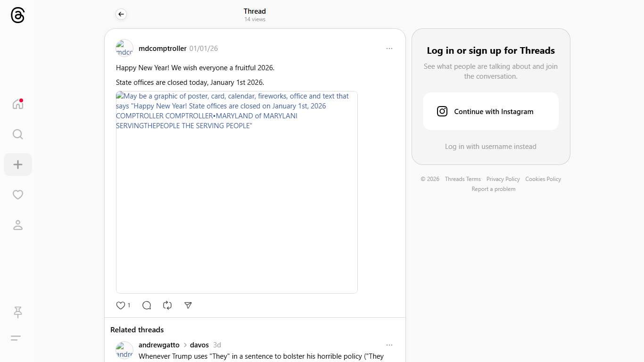Repost the mdcomptroller thread
The height and width of the screenshot is (362, 644).
point(167,305)
